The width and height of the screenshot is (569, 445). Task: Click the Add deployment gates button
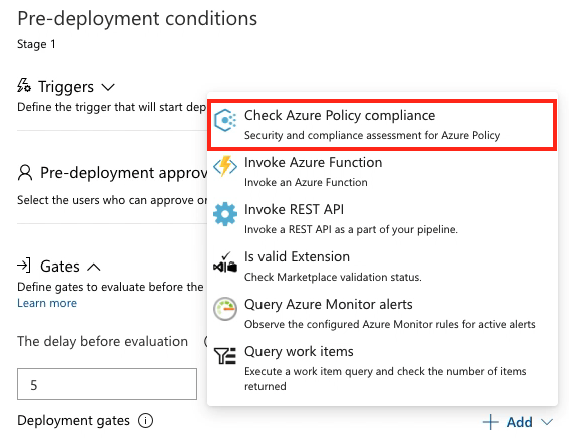(518, 422)
